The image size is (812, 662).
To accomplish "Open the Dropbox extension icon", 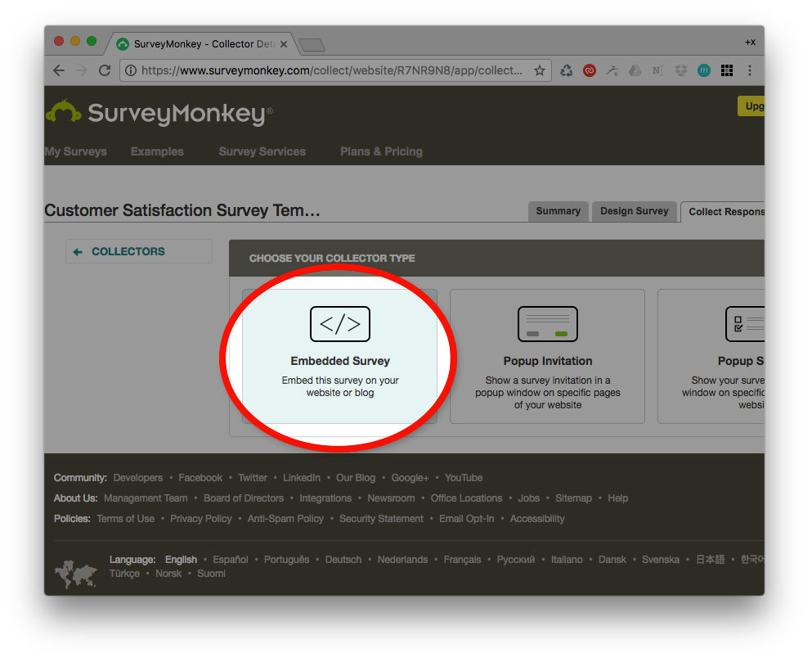I will (x=680, y=70).
